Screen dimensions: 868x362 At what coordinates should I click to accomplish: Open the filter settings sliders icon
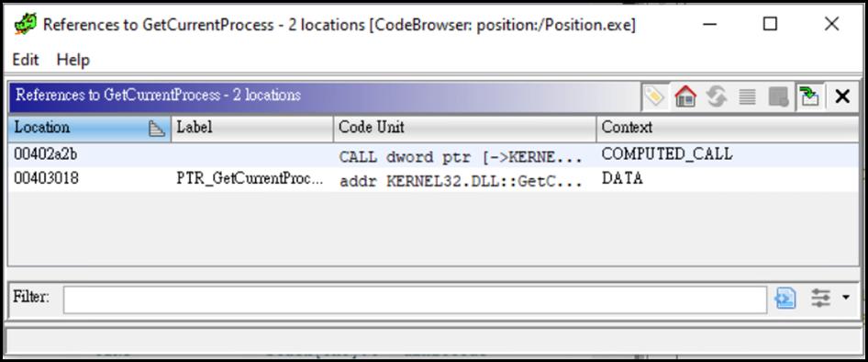[x=820, y=299]
